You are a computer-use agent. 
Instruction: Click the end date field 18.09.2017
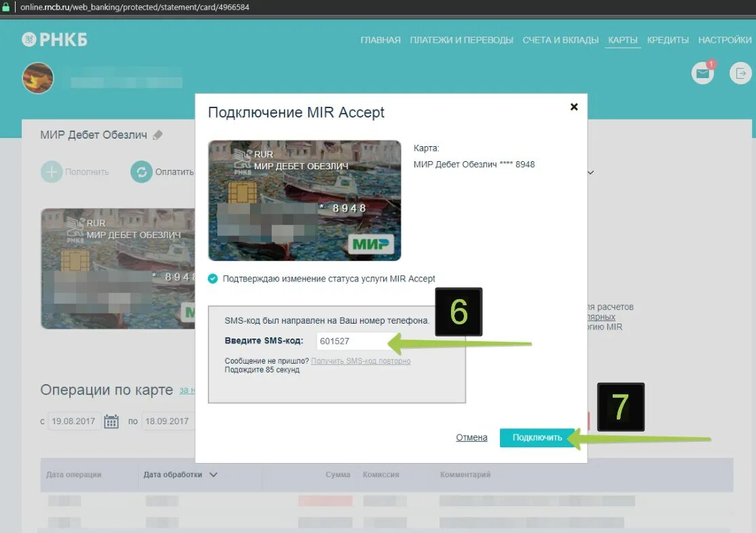coord(168,421)
